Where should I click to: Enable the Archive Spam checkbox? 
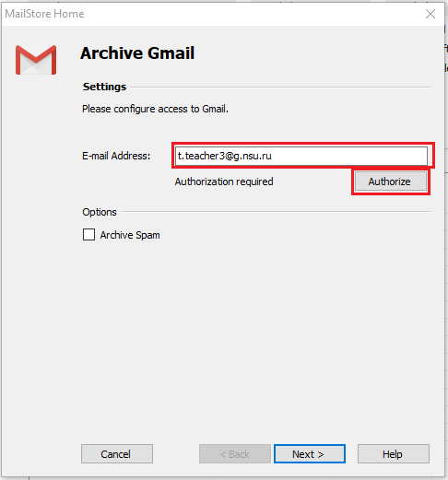pyautogui.click(x=88, y=235)
